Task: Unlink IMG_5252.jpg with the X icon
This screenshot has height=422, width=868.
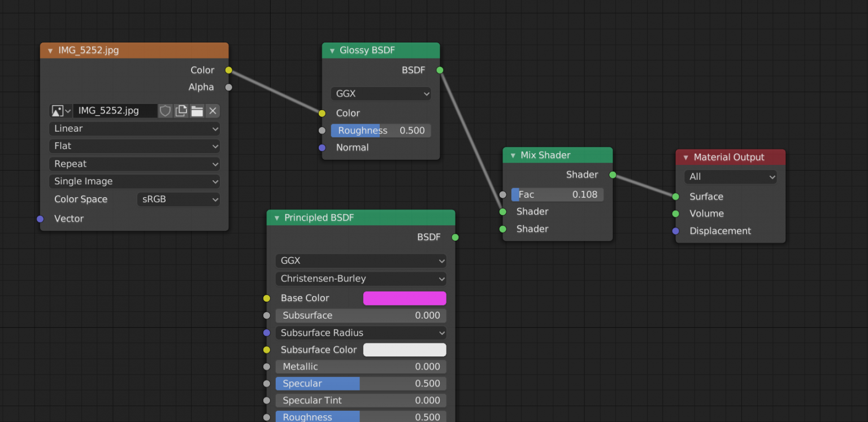Action: 212,111
